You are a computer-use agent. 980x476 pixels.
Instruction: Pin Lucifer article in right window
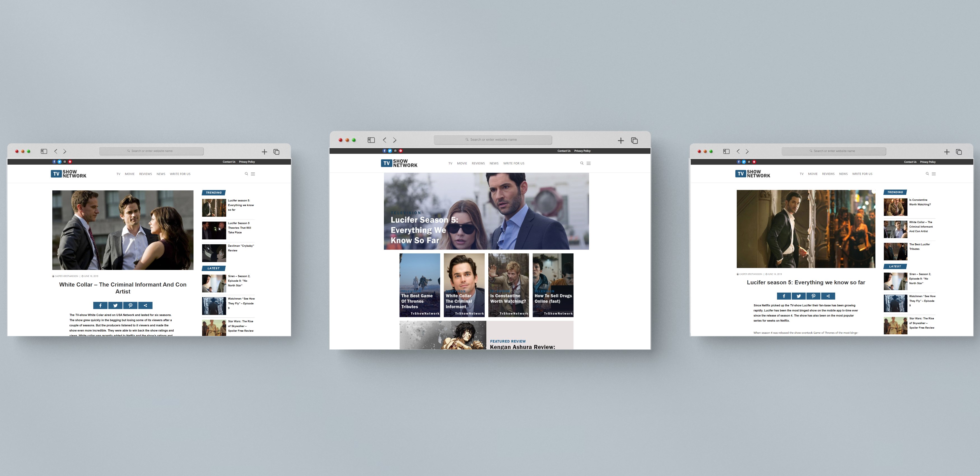click(x=813, y=296)
